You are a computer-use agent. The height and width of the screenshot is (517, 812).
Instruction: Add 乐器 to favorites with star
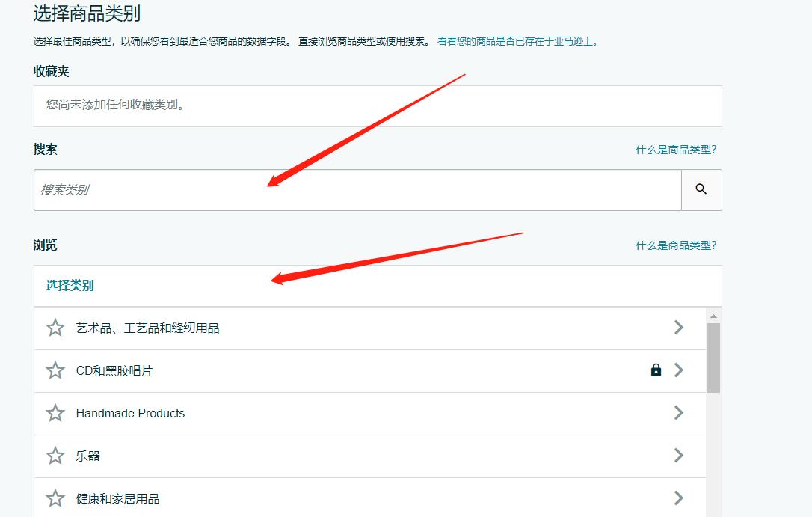click(x=55, y=456)
